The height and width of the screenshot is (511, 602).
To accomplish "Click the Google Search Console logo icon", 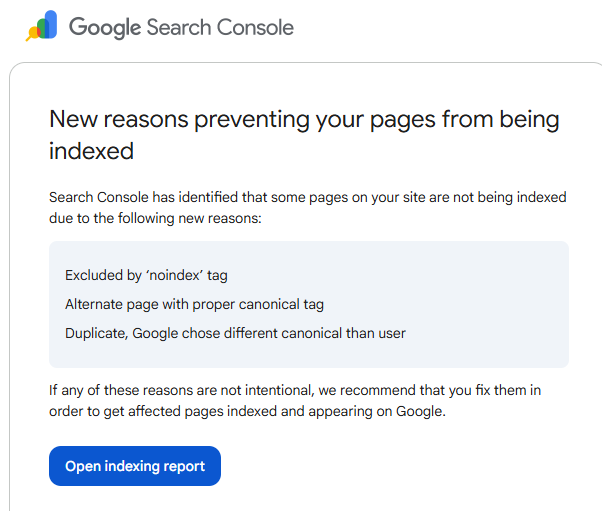I will tap(42, 26).
